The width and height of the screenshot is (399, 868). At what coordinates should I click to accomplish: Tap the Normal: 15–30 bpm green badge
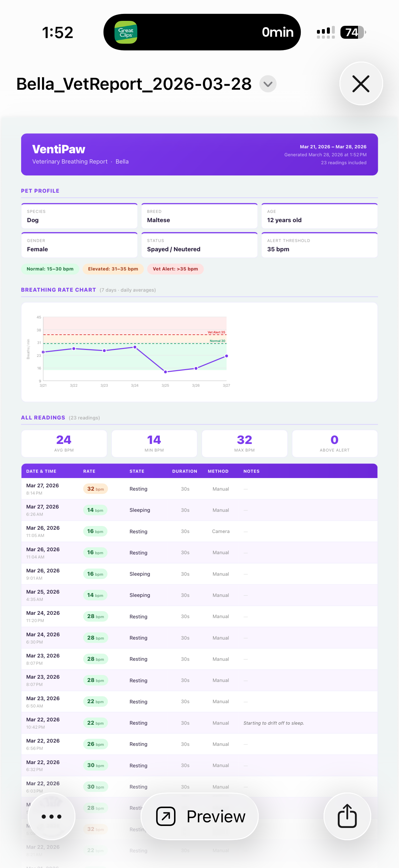pyautogui.click(x=50, y=269)
